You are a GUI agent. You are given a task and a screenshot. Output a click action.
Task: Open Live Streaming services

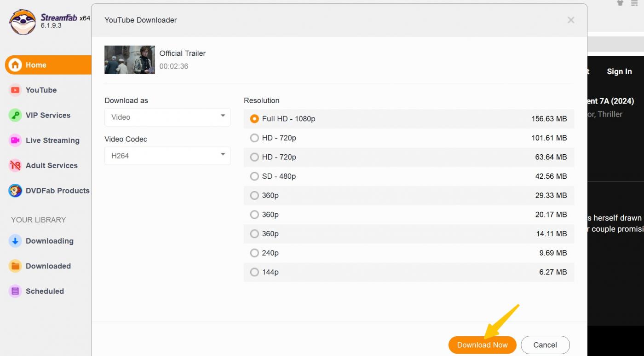coord(53,140)
